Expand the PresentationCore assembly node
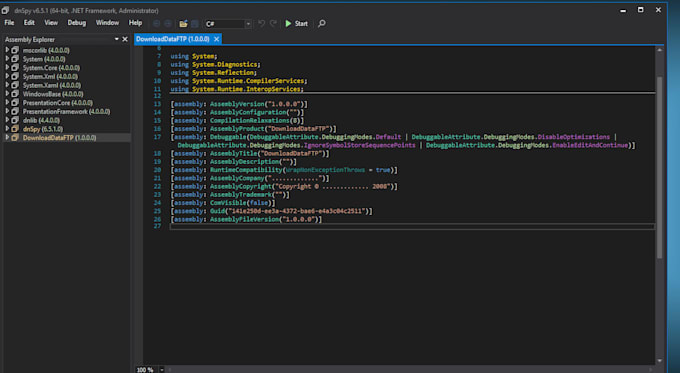 7,102
